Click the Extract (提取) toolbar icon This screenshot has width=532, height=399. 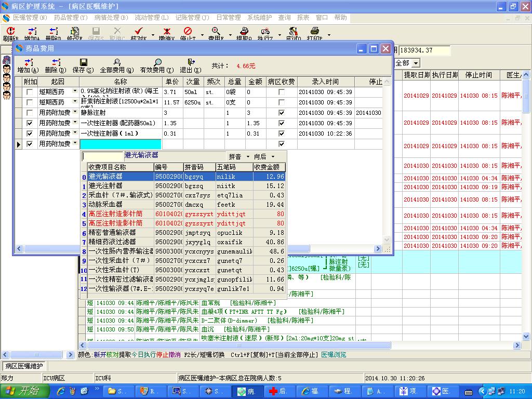click(x=244, y=33)
